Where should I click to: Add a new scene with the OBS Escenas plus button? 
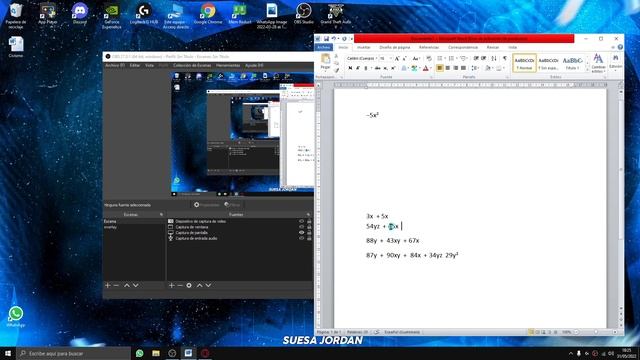coord(108,285)
